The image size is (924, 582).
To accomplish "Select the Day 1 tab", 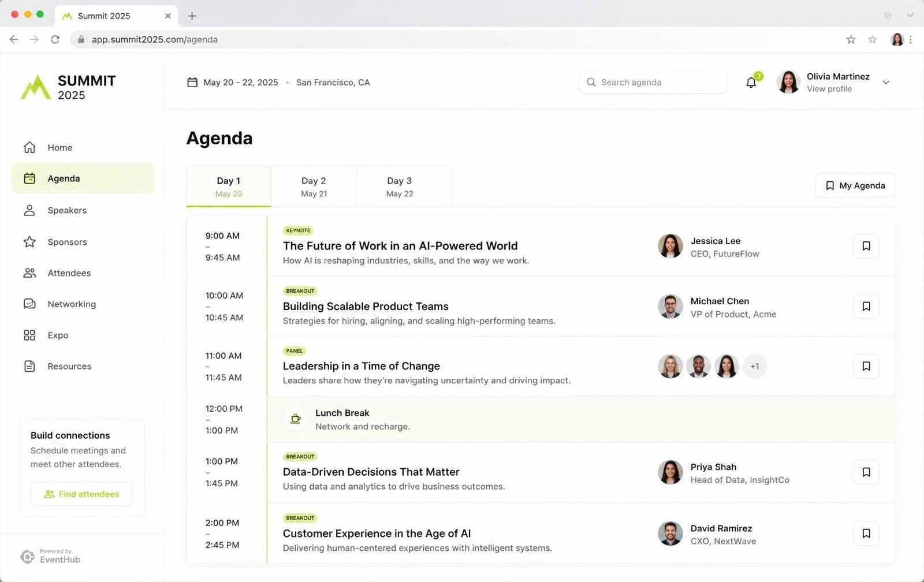I will coord(229,186).
